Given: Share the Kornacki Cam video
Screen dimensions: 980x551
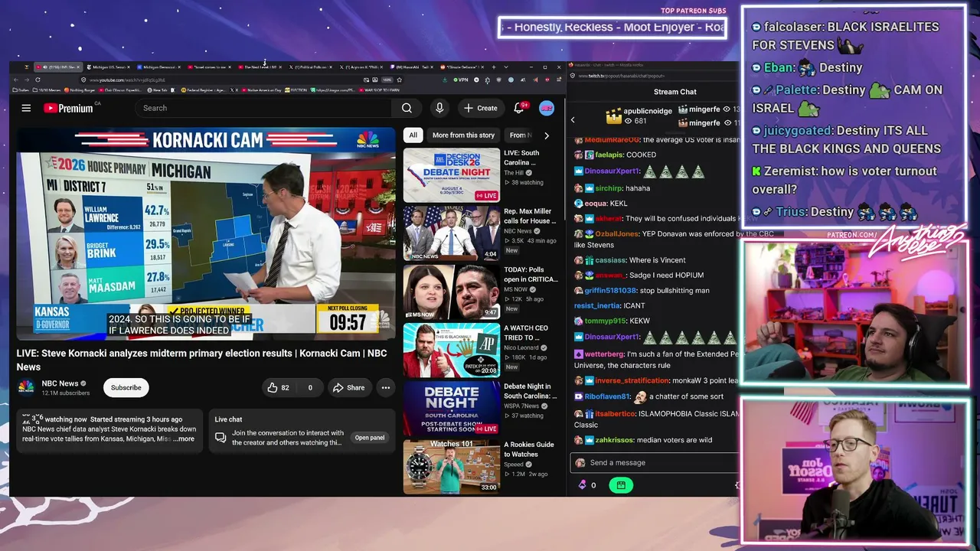Looking at the screenshot, I should (348, 388).
